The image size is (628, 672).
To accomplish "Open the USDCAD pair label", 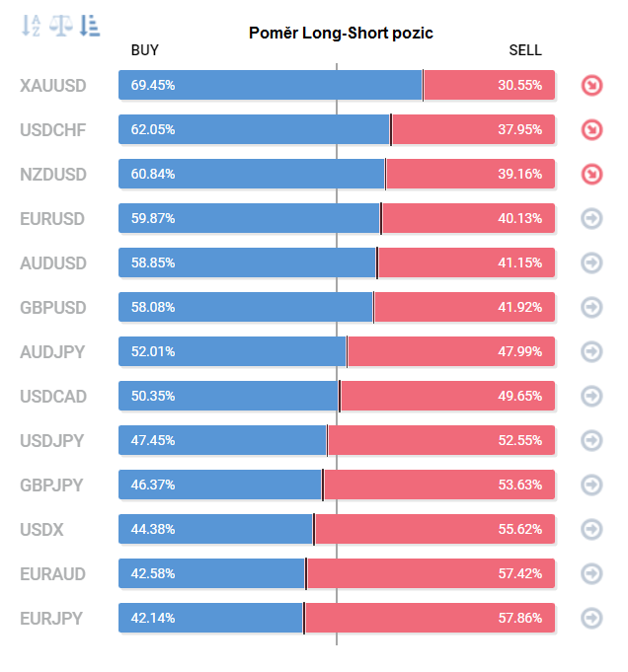I will [x=53, y=396].
